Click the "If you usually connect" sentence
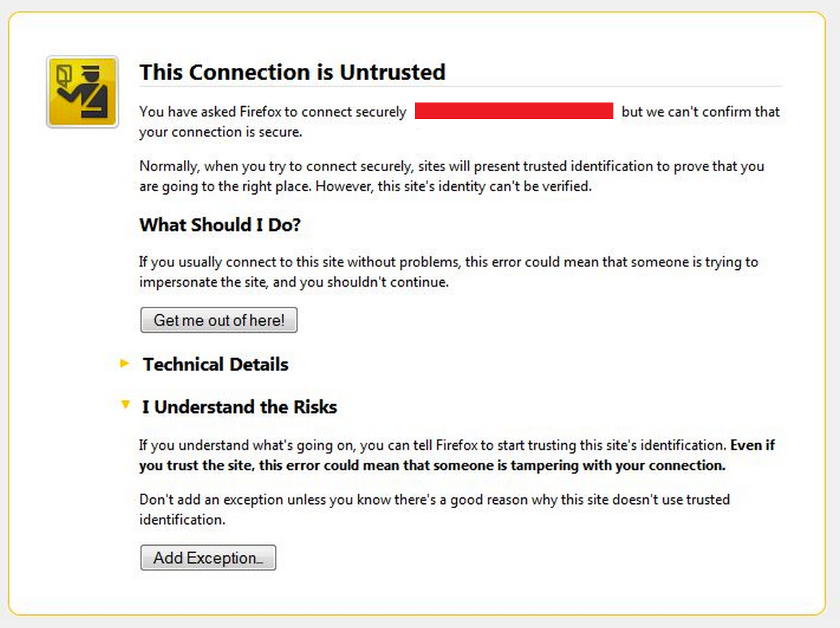 tap(448, 262)
